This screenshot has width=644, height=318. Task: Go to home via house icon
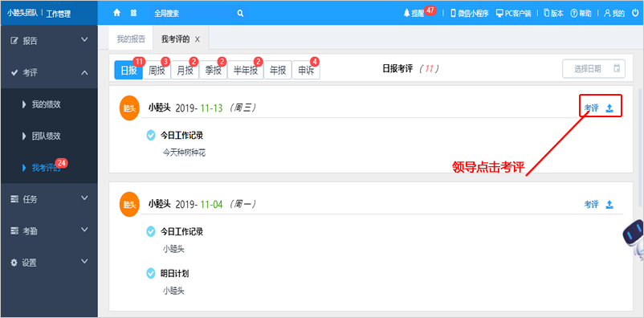[x=116, y=13]
